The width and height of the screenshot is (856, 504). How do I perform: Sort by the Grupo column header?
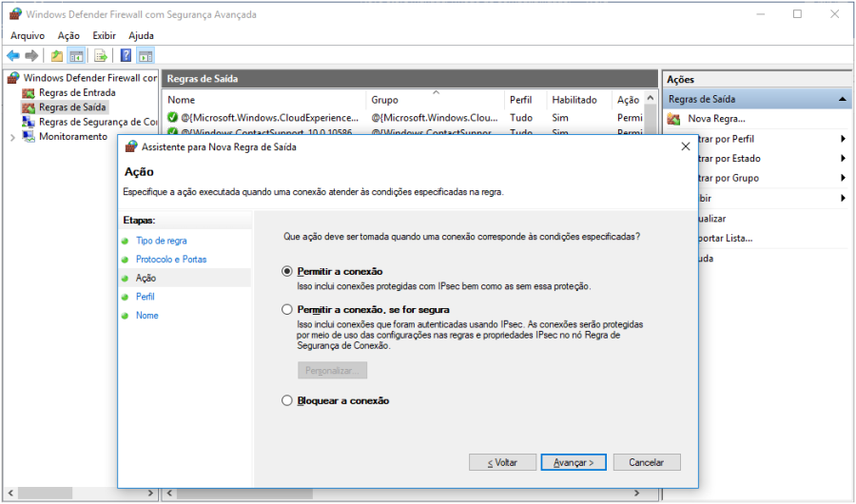pyautogui.click(x=435, y=100)
